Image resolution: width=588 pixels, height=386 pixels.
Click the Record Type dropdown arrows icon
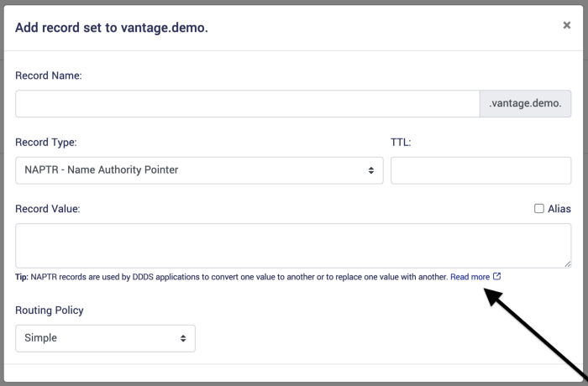point(371,170)
